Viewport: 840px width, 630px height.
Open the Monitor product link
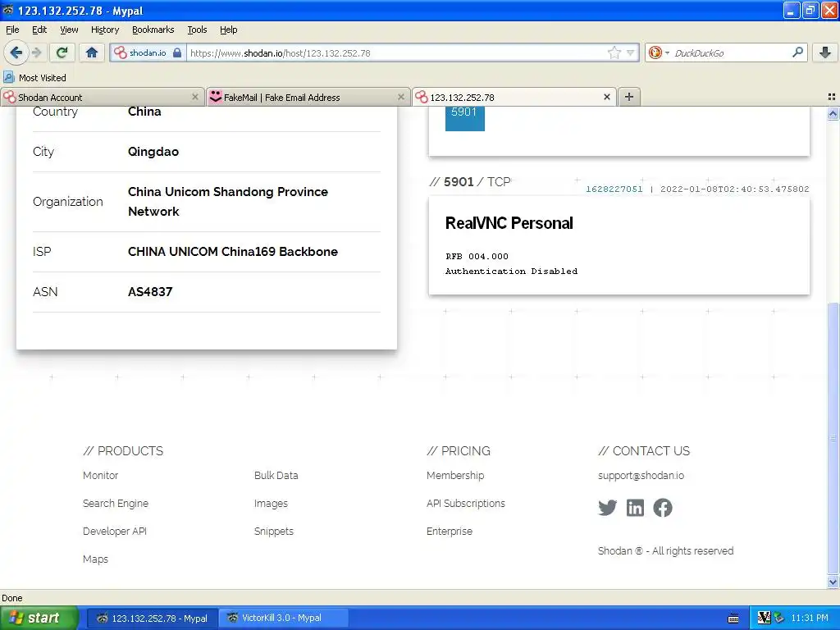(100, 475)
